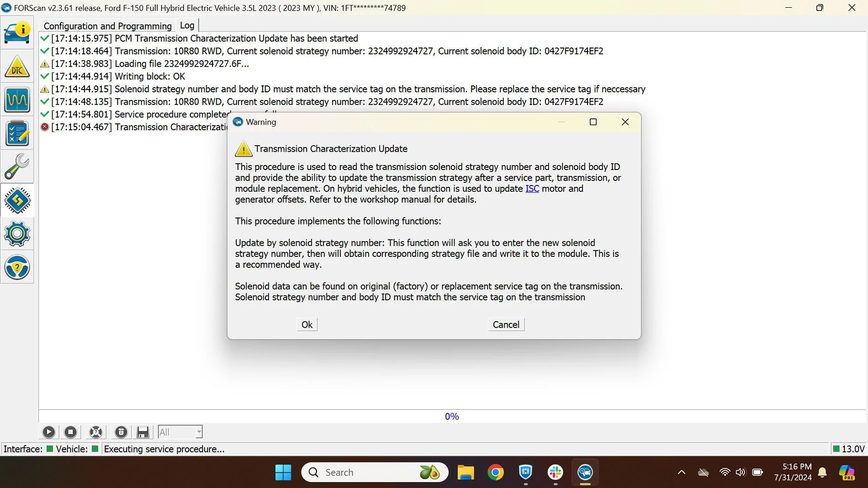Close the Warning dialog with X
This screenshot has width=868, height=488.
pyautogui.click(x=625, y=122)
